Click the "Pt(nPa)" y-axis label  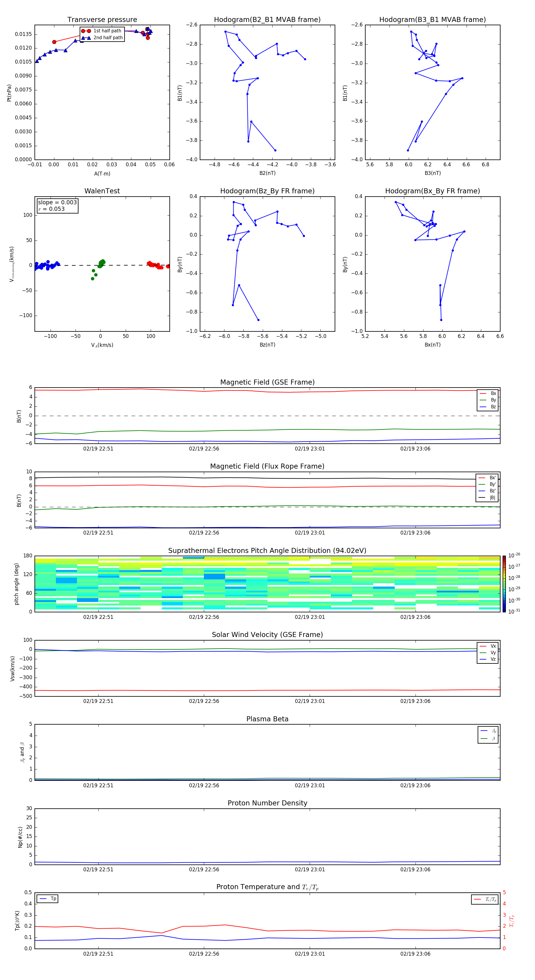(9, 93)
